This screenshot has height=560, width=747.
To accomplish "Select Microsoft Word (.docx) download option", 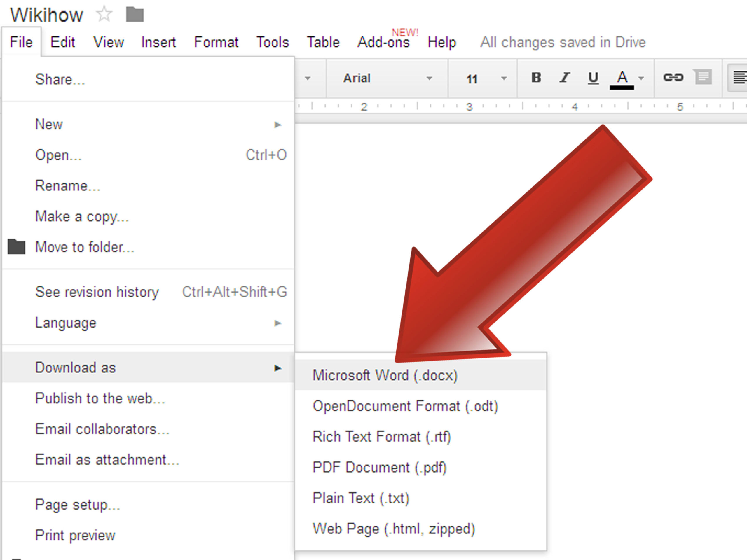I will [420, 375].
